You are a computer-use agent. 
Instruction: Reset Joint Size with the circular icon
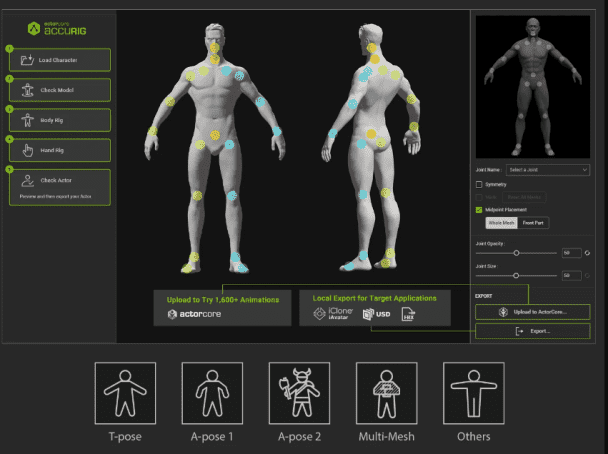tap(587, 276)
